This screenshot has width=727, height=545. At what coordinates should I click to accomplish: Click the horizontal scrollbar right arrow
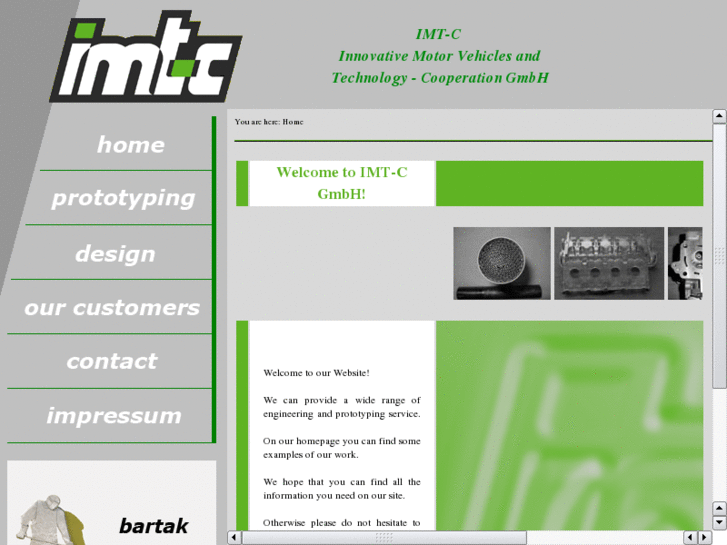pyautogui.click(x=704, y=537)
